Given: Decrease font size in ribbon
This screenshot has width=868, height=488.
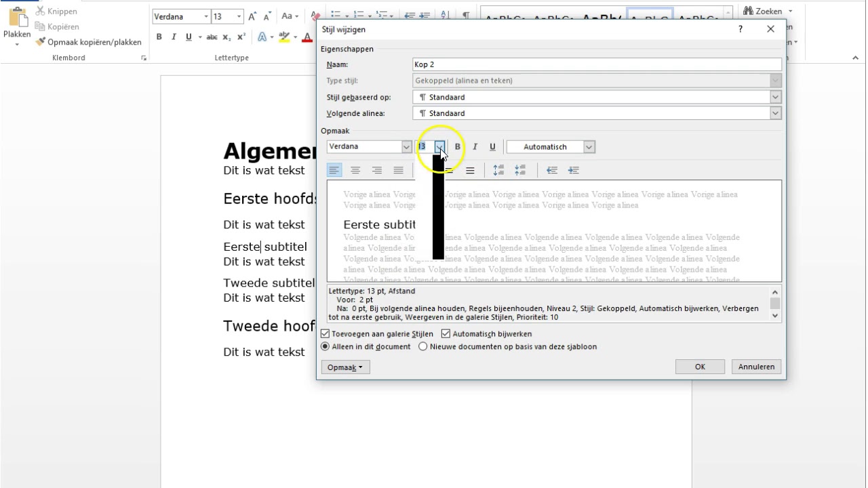Looking at the screenshot, I should click(268, 16).
